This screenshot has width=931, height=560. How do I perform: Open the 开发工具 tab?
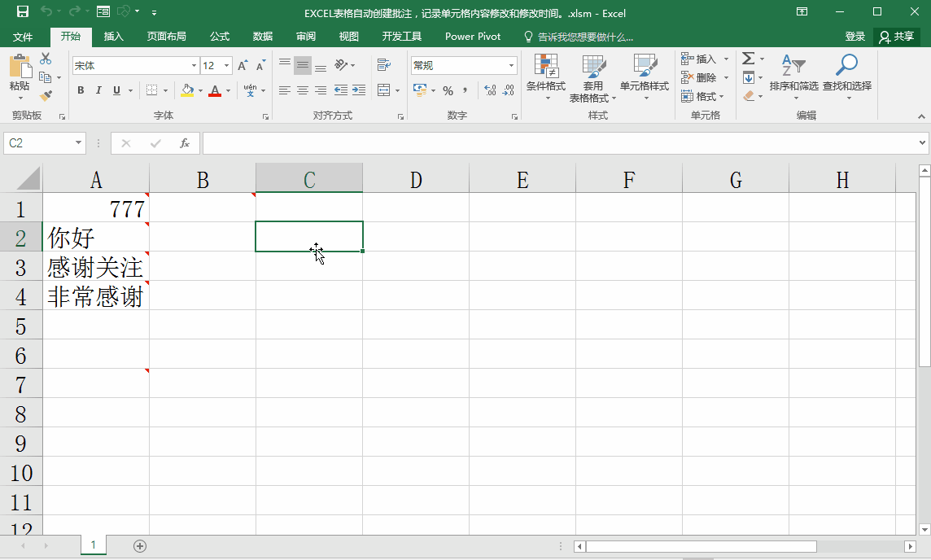[x=402, y=37]
